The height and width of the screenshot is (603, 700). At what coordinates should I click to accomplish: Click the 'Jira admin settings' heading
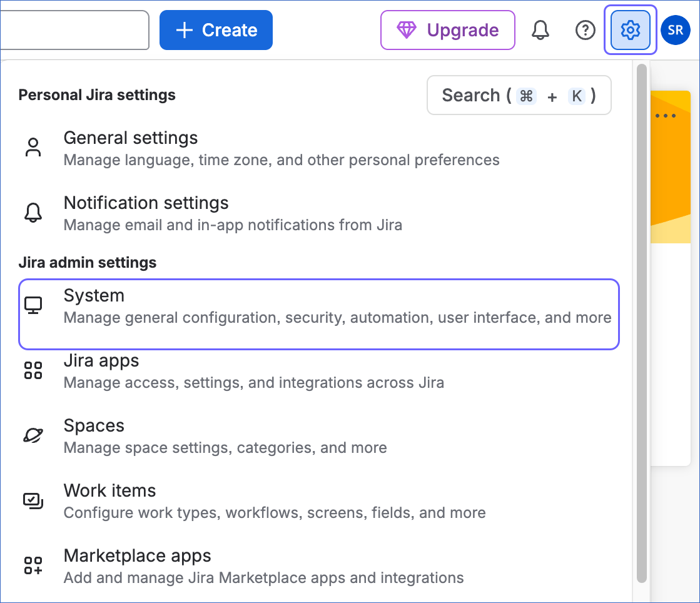coord(88,263)
